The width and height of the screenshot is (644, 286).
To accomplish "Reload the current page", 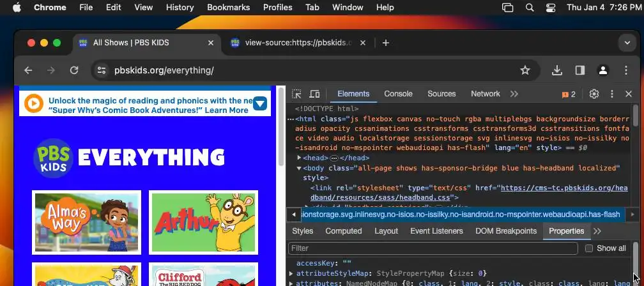I will [74, 70].
